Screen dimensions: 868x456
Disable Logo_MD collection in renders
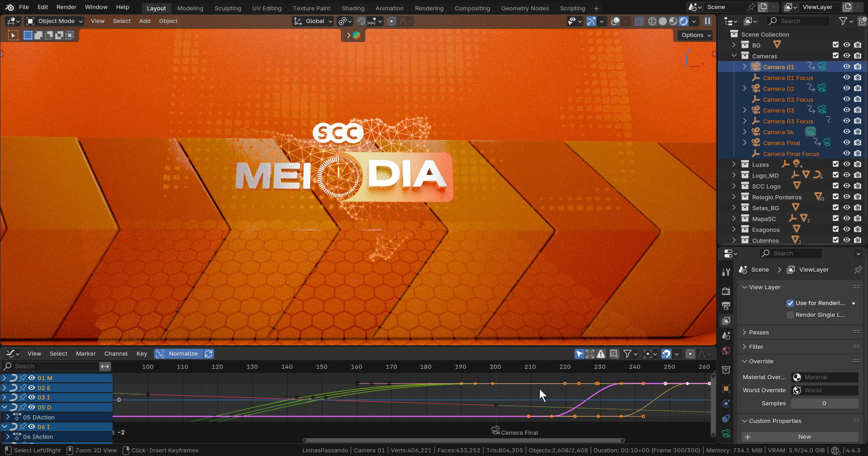click(x=858, y=175)
